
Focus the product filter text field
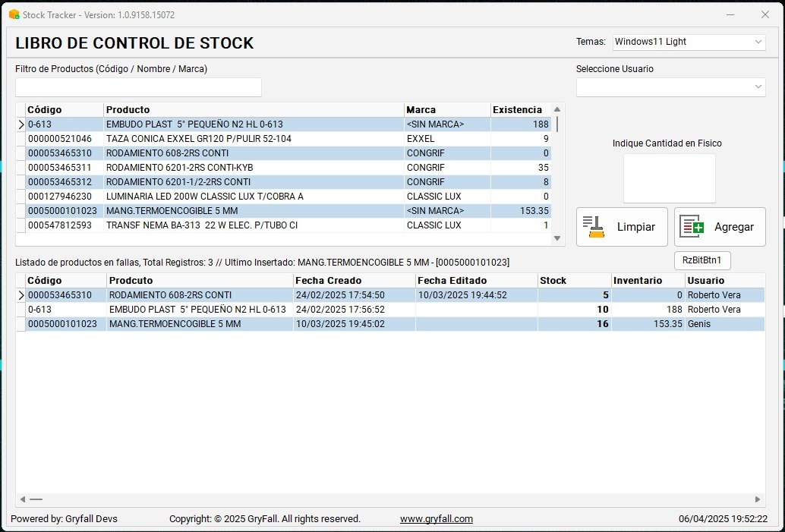(138, 87)
